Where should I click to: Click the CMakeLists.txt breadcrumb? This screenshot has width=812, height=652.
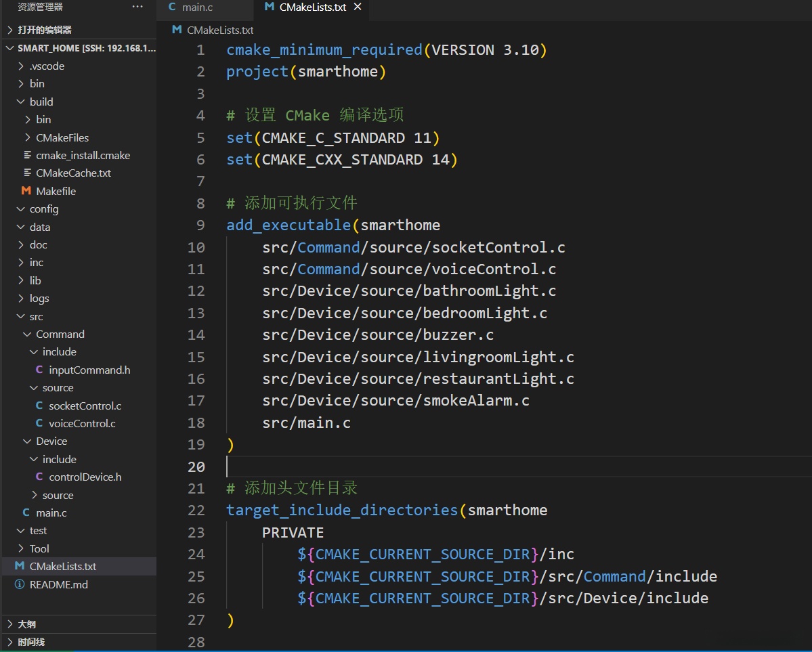click(219, 30)
